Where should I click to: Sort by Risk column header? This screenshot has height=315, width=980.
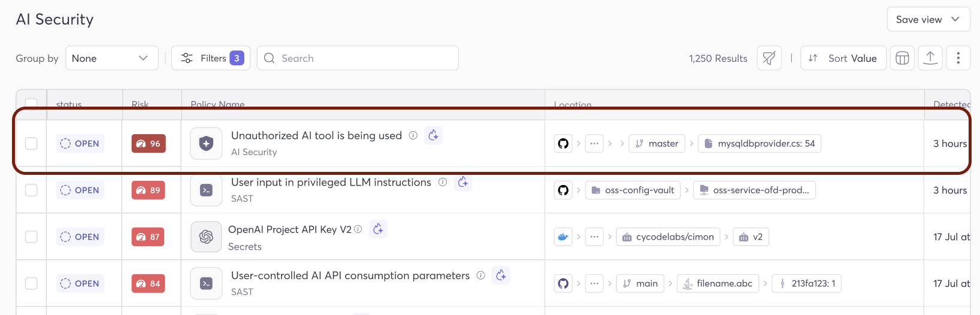pyautogui.click(x=140, y=104)
